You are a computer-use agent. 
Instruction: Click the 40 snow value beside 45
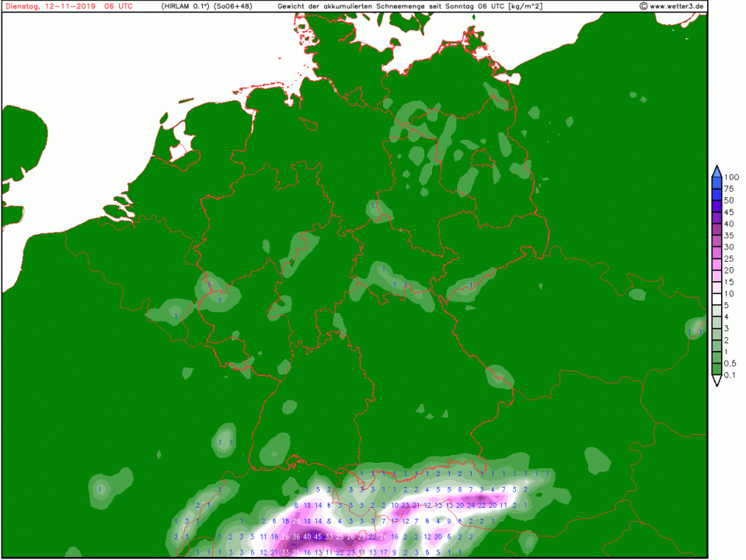[307, 536]
